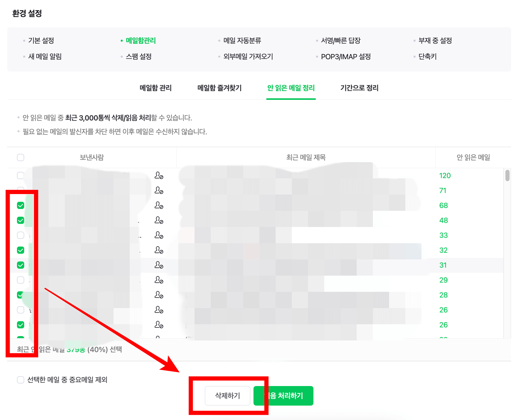Viewport: 526px width, 420px height.
Task: Click the unread count 33
Action: [443, 235]
